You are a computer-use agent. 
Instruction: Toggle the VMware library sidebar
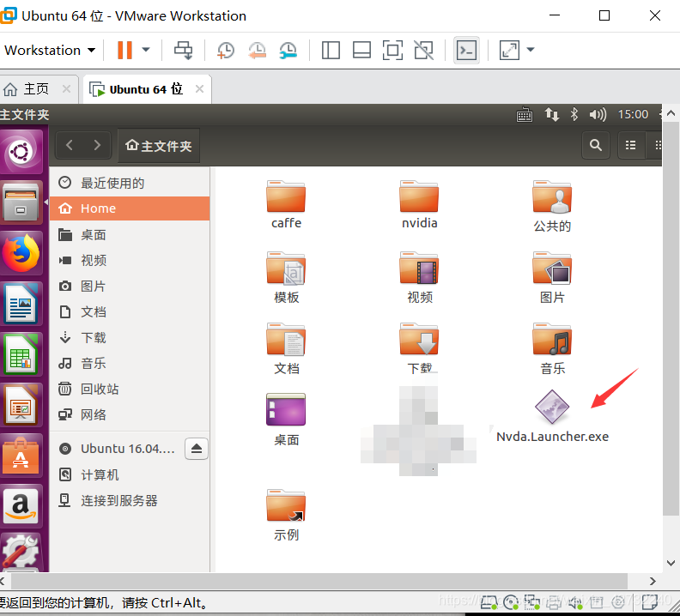pos(331,51)
